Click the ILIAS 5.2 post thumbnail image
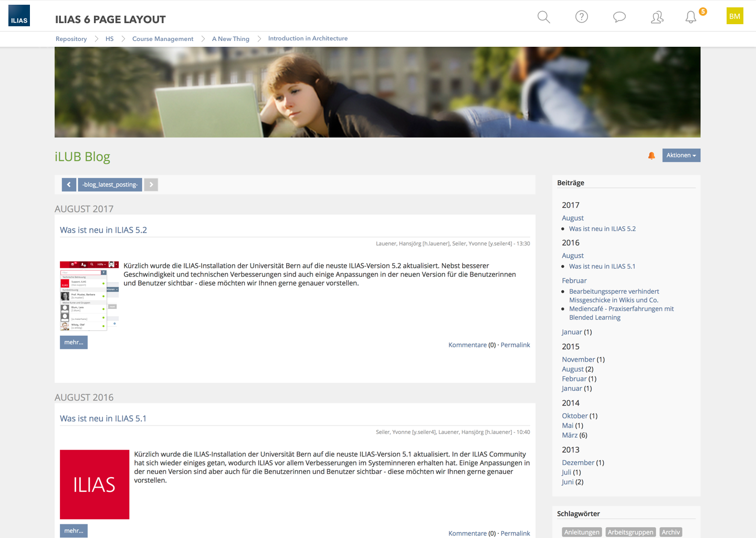The image size is (756, 538). click(x=89, y=296)
